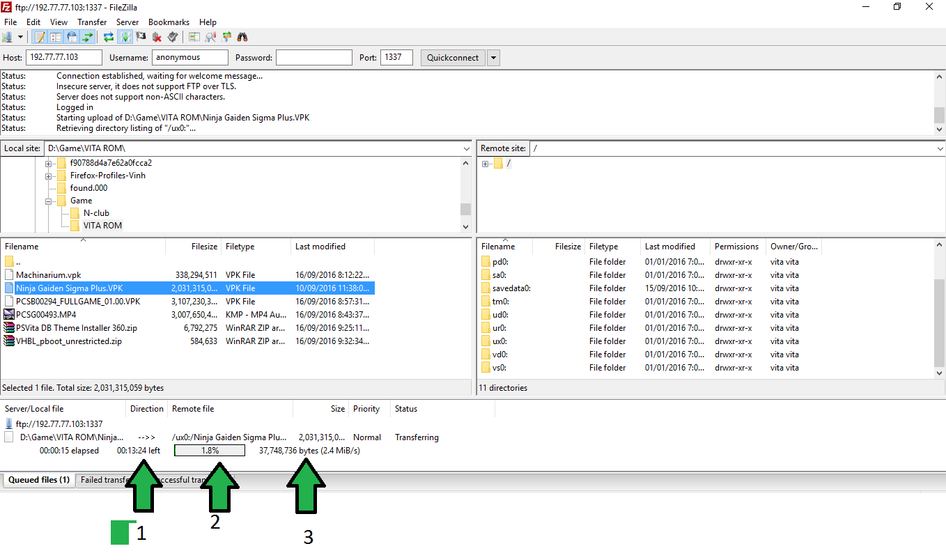946x560 pixels.
Task: Click the Username input field
Action: [190, 57]
